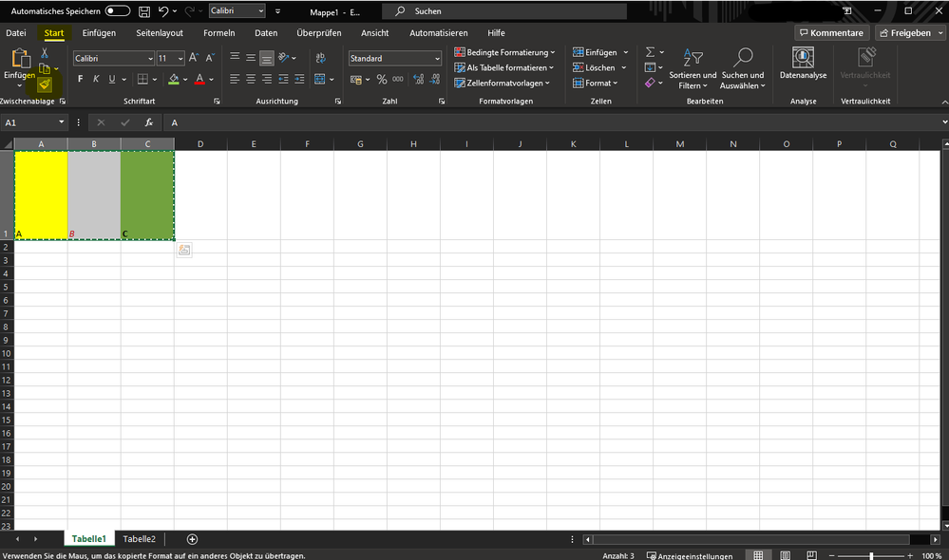The width and height of the screenshot is (949, 560).
Task: Remove a decimal place
Action: 434,79
